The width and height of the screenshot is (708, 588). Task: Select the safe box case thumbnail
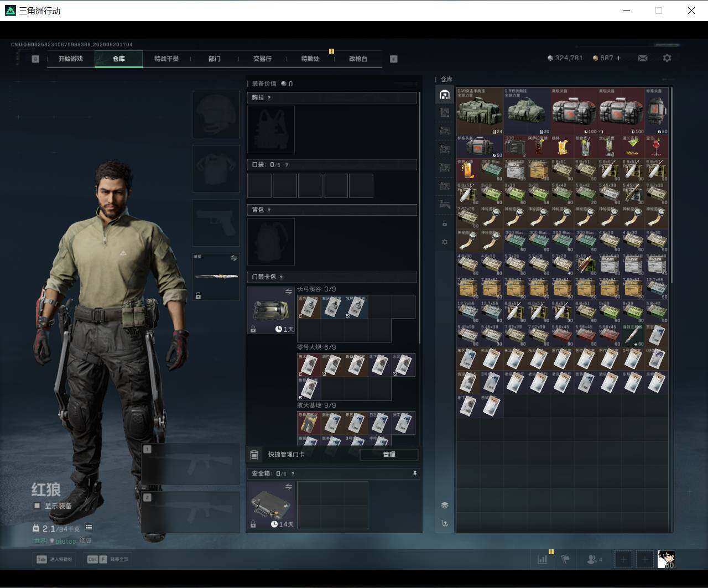point(271,506)
